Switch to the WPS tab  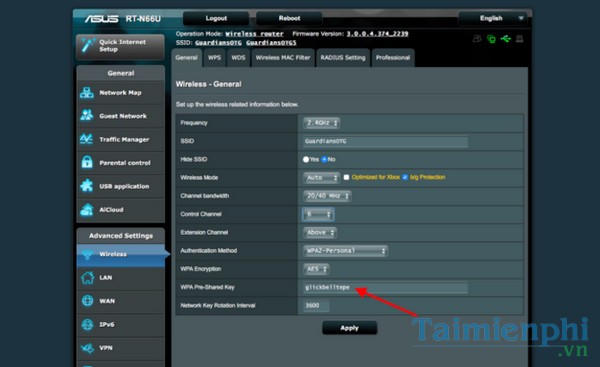pyautogui.click(x=214, y=58)
